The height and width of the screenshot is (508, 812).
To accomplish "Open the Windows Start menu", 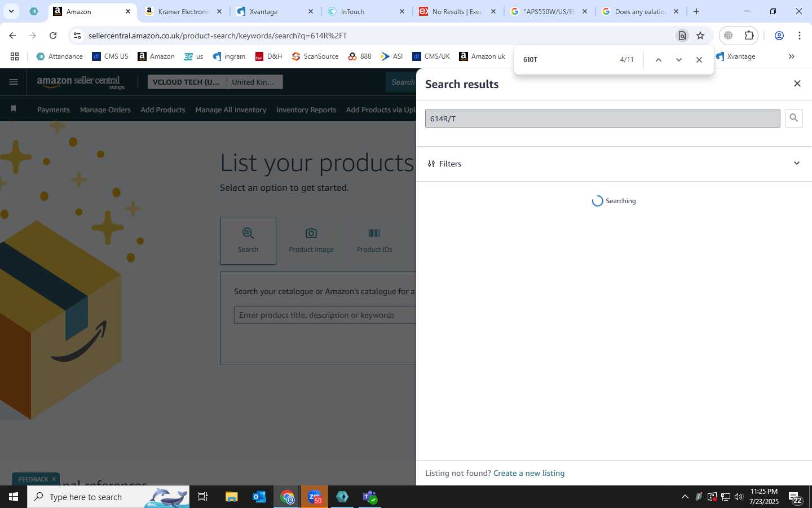I will coord(13,497).
